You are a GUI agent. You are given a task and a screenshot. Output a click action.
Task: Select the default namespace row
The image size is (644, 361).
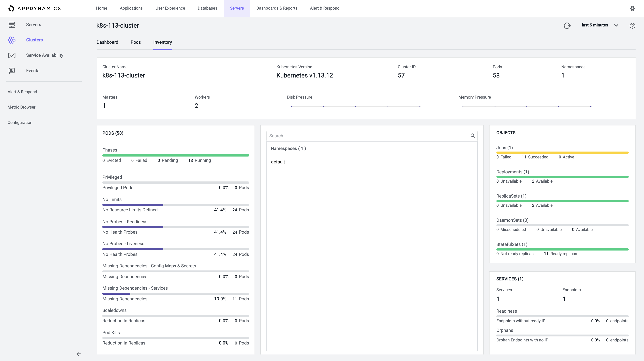[372, 162]
